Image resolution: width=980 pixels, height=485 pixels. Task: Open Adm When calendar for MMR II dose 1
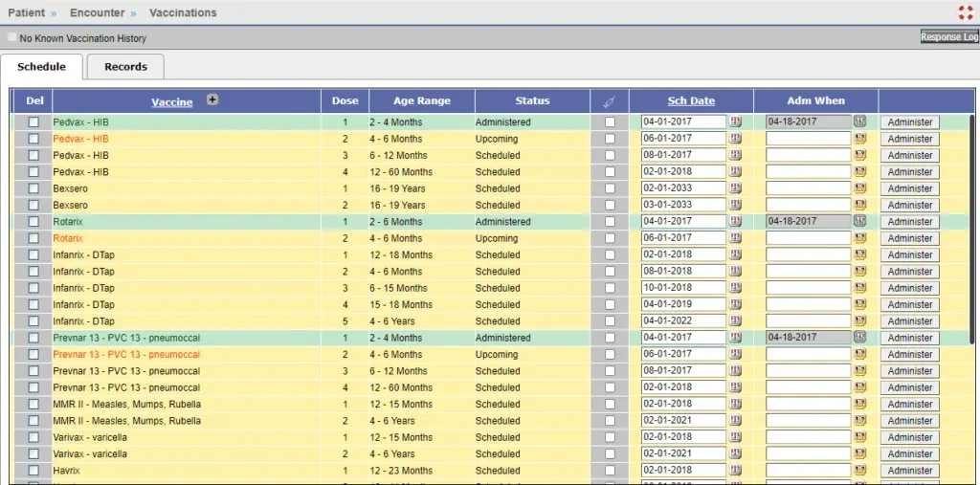pos(860,404)
